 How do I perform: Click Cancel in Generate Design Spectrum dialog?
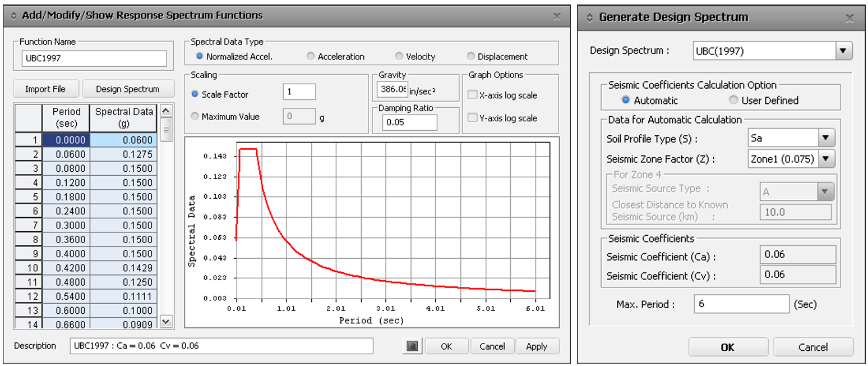pos(813,347)
